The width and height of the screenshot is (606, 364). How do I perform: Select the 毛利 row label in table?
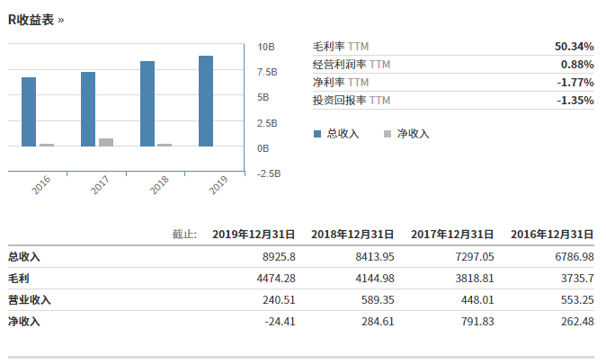[x=19, y=279]
